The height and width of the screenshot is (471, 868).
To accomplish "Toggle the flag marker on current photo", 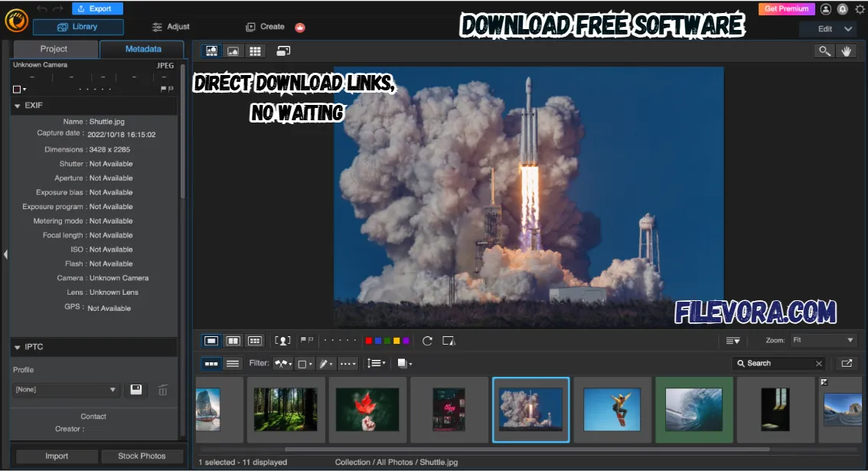I will [304, 340].
